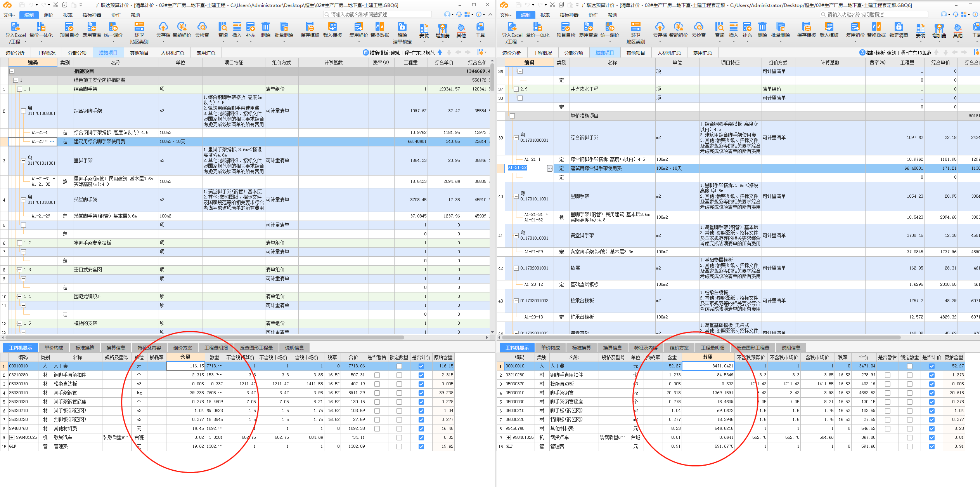Expand 990401025 载货汽车 row in left window

click(x=12, y=438)
